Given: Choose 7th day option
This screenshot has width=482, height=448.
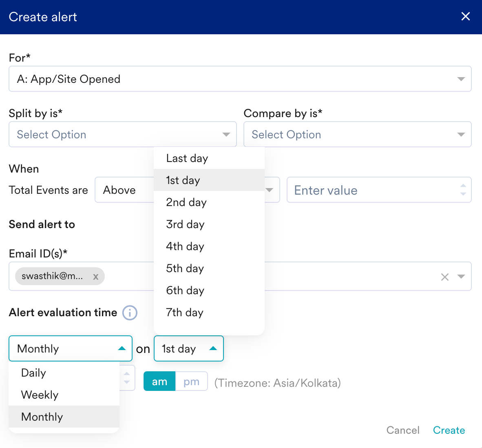Looking at the screenshot, I should [209, 313].
